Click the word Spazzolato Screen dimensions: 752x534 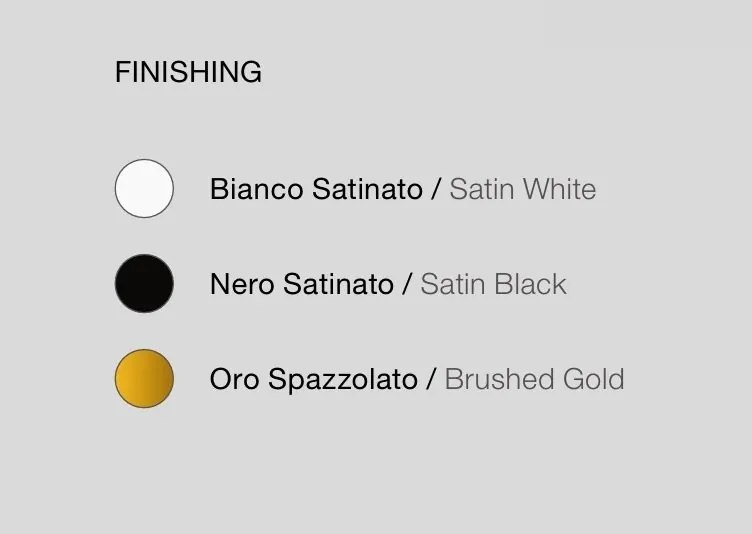pos(343,380)
